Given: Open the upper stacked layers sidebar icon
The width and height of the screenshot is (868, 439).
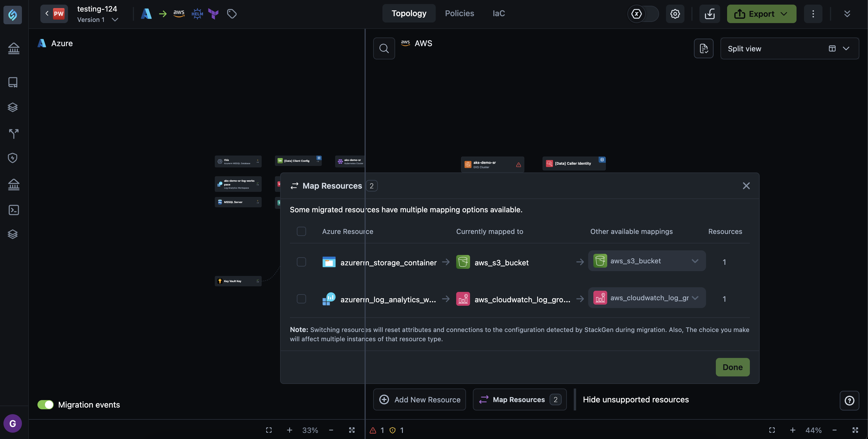Looking at the screenshot, I should point(13,107).
